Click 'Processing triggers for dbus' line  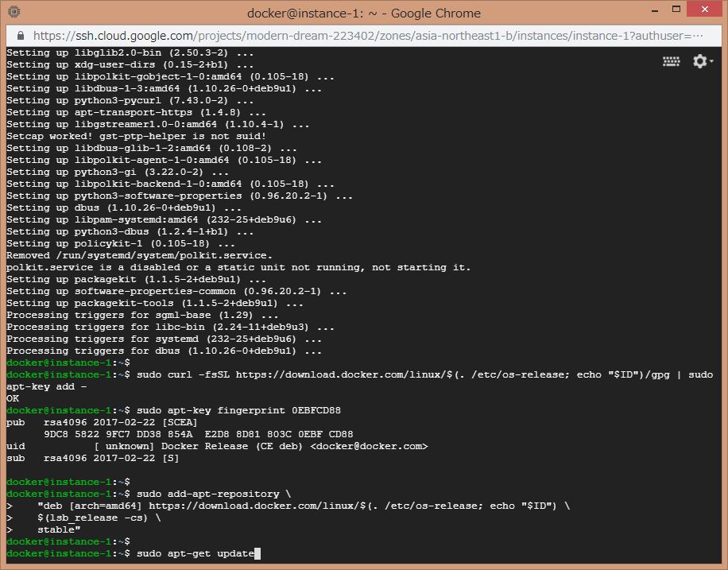(164, 351)
